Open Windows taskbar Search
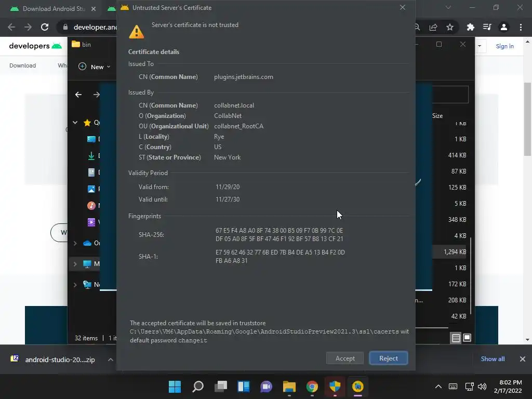This screenshot has width=532, height=399. coord(198,387)
